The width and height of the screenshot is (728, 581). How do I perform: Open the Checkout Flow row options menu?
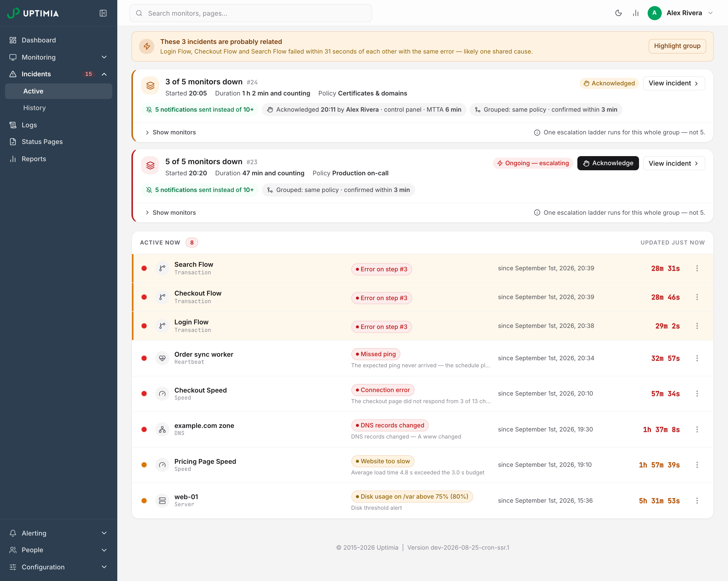click(697, 297)
